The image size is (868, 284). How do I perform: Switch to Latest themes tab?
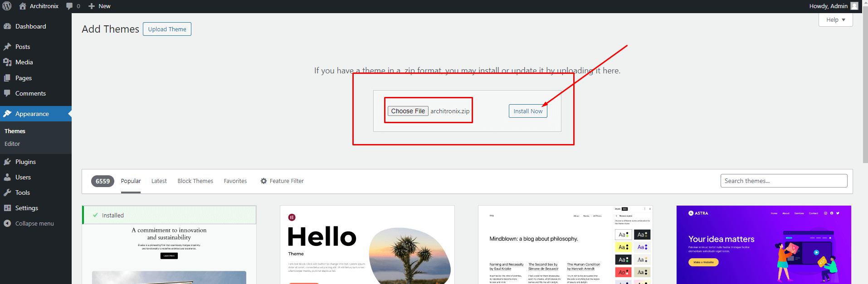pos(159,181)
